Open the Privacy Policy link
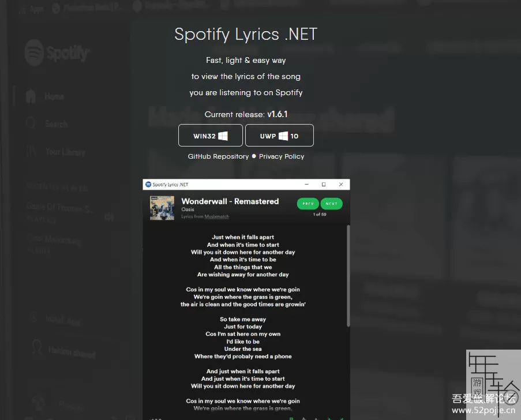Viewport: 521px width, 420px height. pyautogui.click(x=282, y=156)
